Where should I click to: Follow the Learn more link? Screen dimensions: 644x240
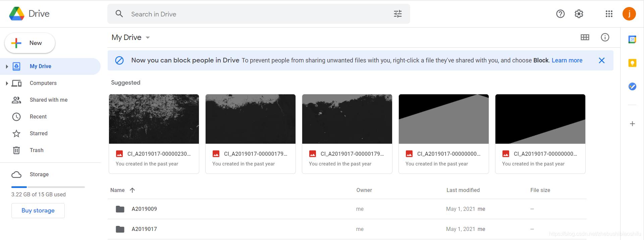tap(567, 60)
